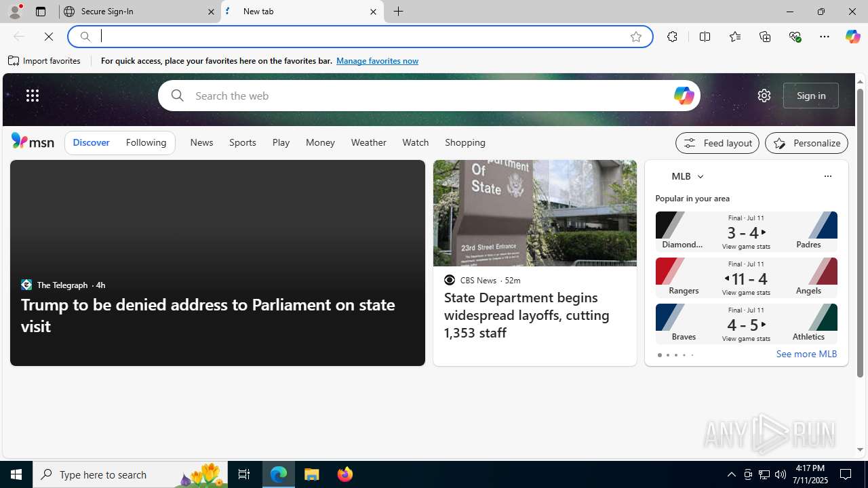Open MLB card more options ellipsis
868x488 pixels.
[827, 176]
